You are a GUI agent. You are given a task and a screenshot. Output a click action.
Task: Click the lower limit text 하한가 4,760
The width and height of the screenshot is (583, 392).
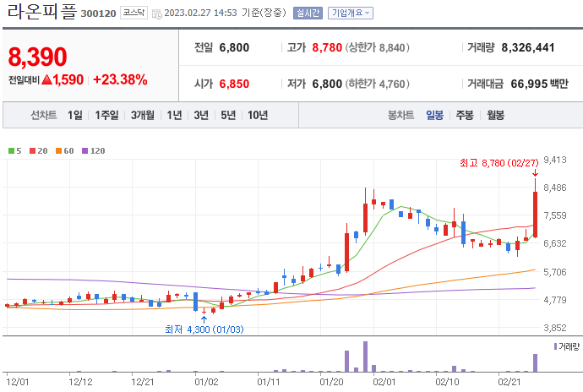[378, 84]
